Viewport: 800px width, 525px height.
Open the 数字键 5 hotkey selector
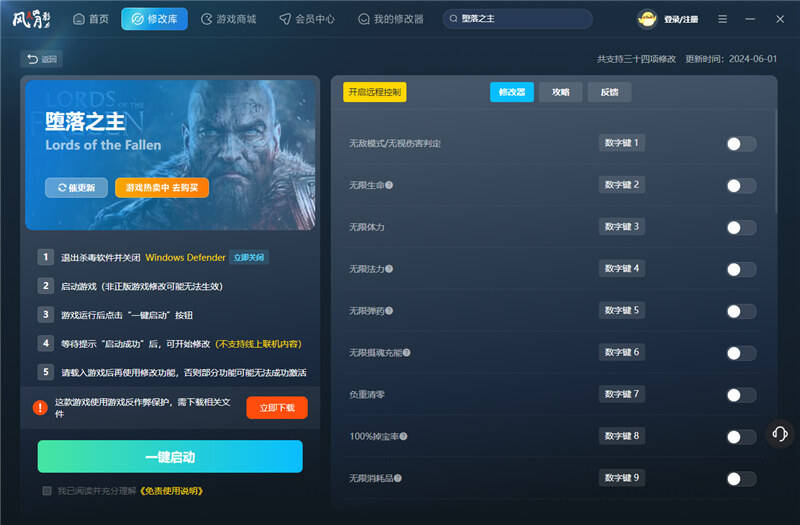622,310
